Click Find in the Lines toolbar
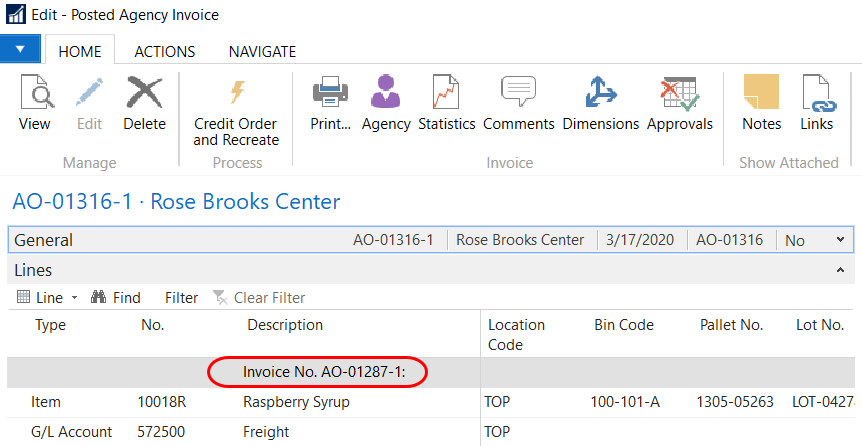The height and width of the screenshot is (446, 862). click(x=116, y=297)
